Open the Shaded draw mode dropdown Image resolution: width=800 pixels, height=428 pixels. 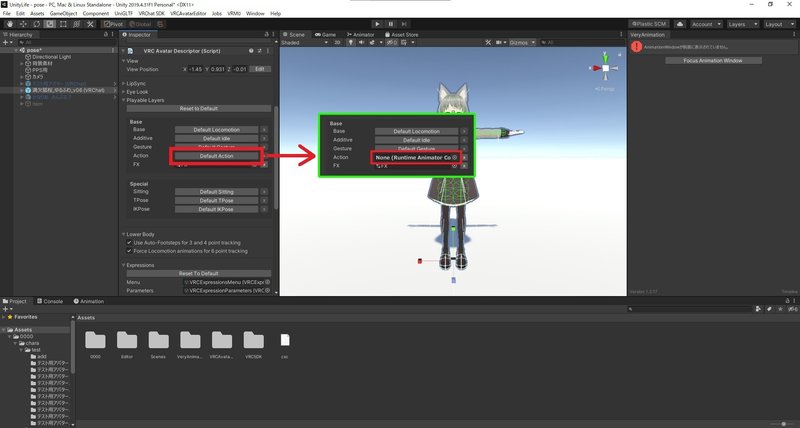coord(305,42)
